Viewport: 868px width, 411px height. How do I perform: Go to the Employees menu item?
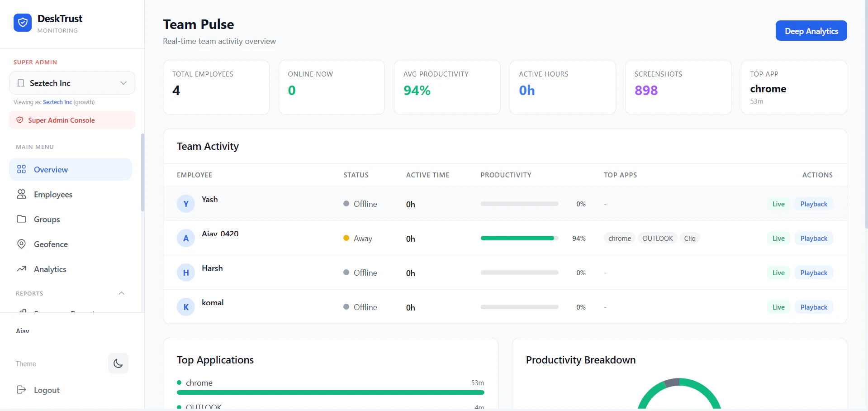[71, 194]
